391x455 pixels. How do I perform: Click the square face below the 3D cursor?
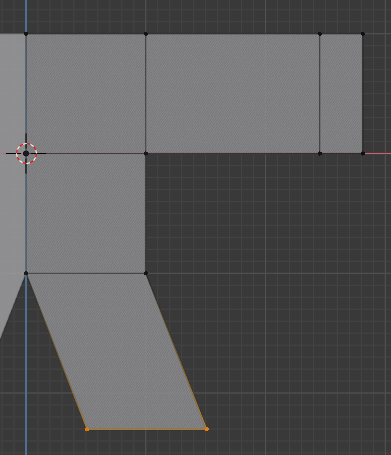point(86,213)
